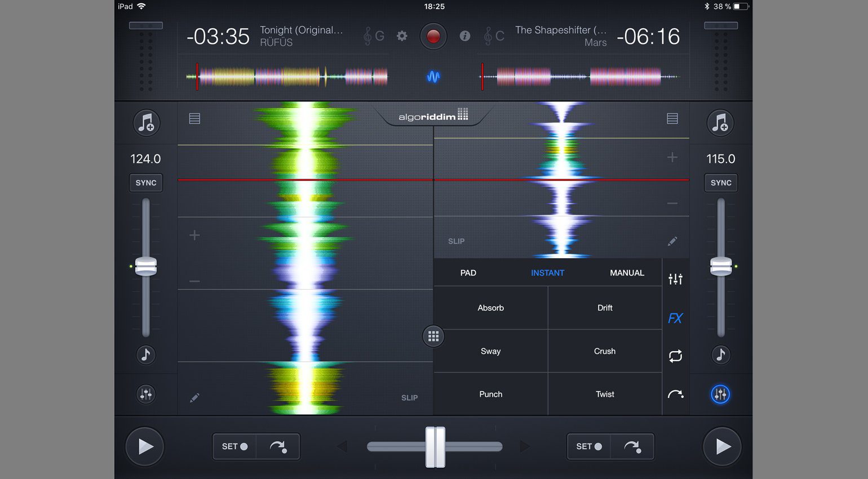
Task: Toggle the blue waveform view icon
Action: [x=433, y=76]
